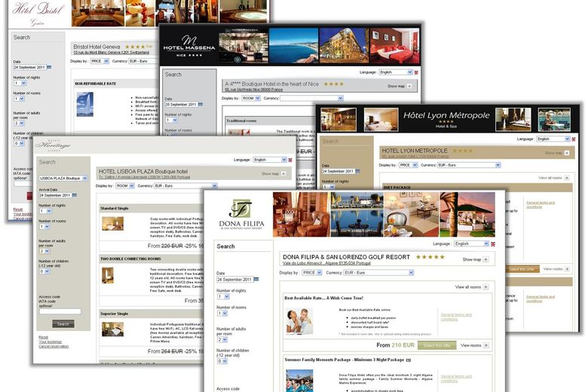Image resolution: width=588 pixels, height=392 pixels.
Task: Expand Show map plus on Lyon Métropole page
Action: click(567, 153)
